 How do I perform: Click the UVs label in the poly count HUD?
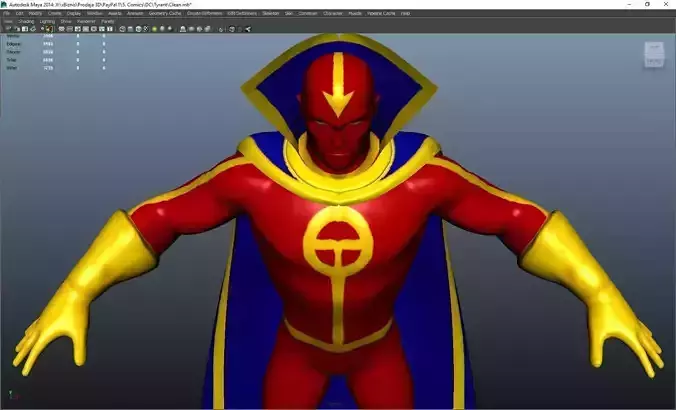coord(12,68)
